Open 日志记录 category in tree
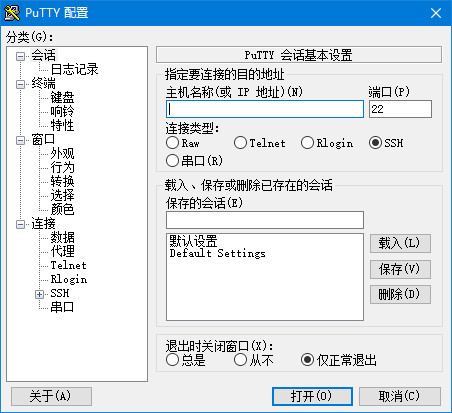 [74, 69]
